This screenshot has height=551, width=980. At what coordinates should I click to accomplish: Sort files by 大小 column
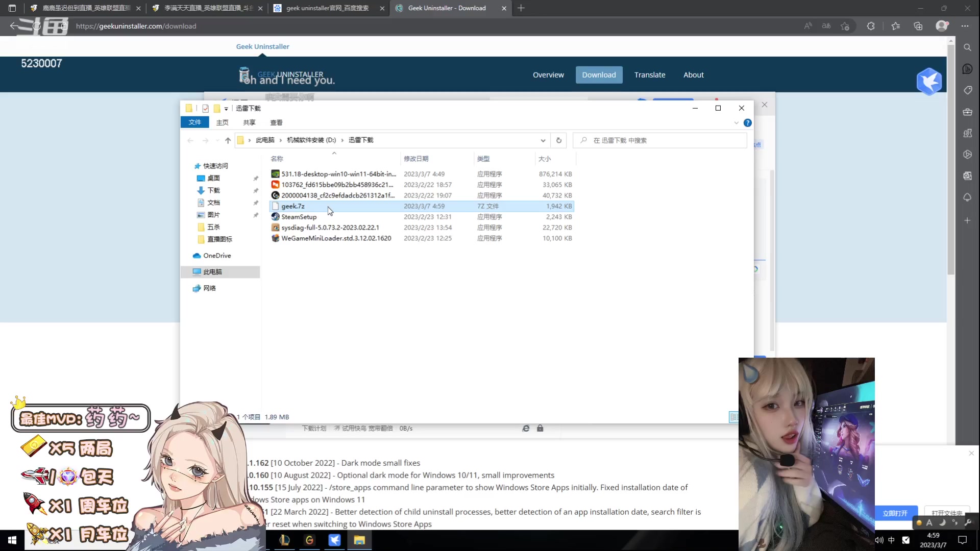coord(555,159)
